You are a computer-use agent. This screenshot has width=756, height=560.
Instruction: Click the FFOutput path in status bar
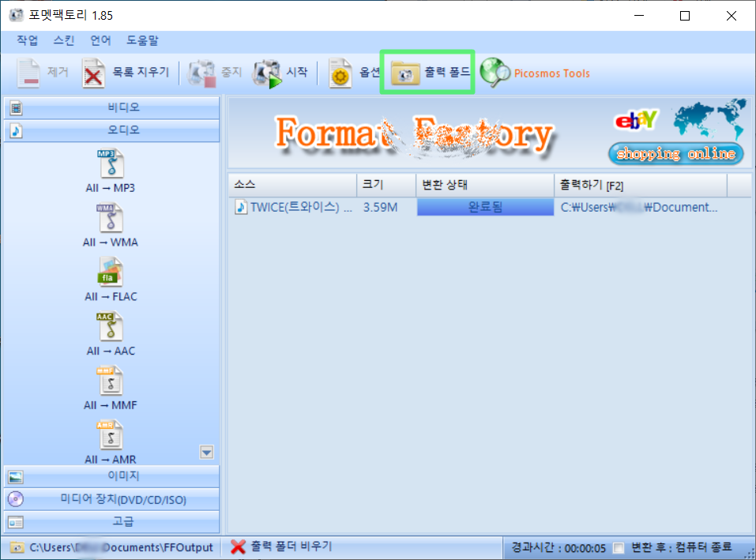121,547
